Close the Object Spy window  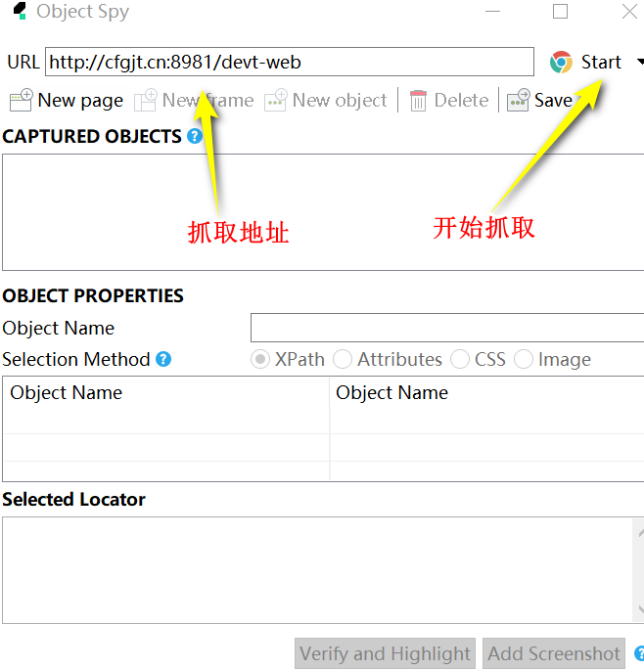point(629,11)
